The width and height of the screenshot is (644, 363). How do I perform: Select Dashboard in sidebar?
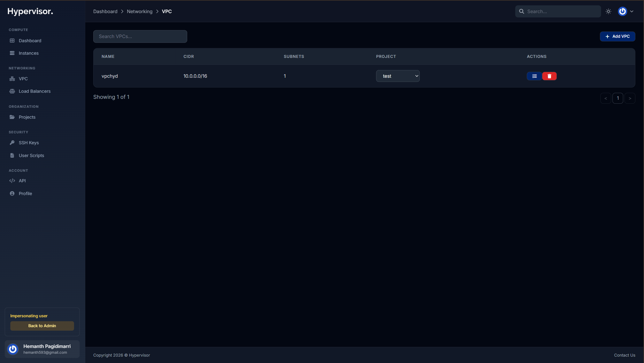coord(30,41)
